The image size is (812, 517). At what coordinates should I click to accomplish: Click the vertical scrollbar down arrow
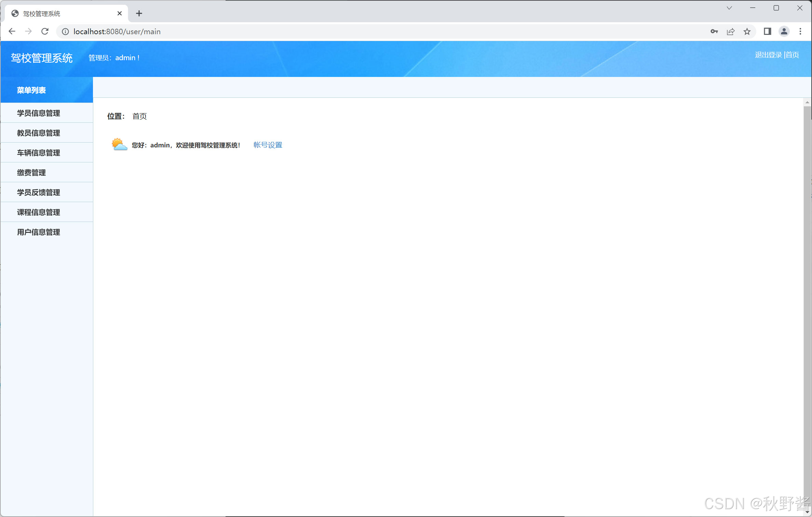(807, 513)
